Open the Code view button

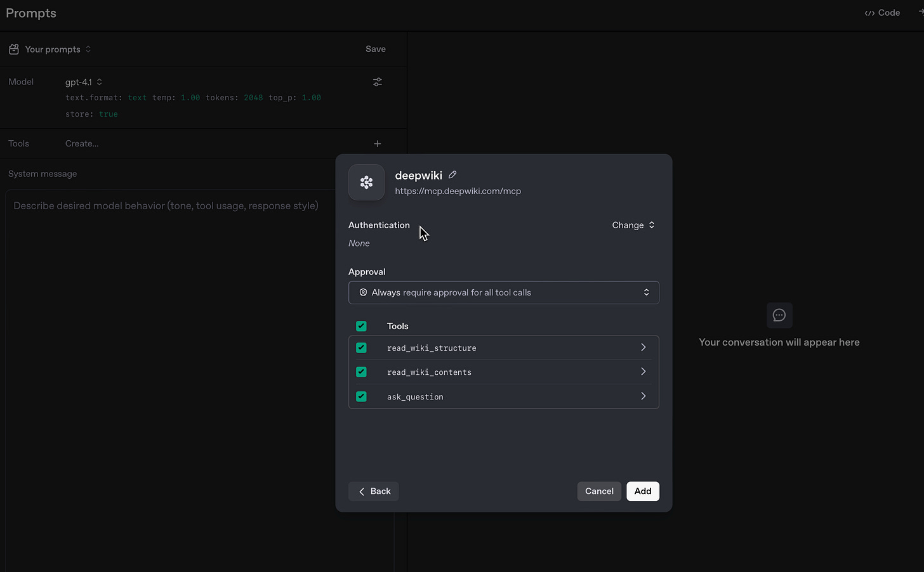click(883, 13)
